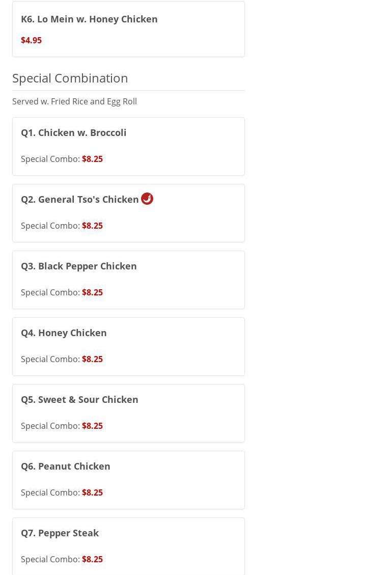Open Q1. Chicken w. Broccoli item
This screenshot has height=575, width=392.
tap(74, 133)
